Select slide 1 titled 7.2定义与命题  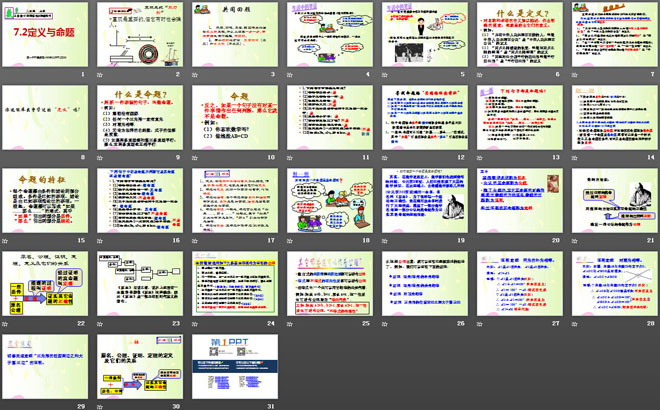pos(45,35)
